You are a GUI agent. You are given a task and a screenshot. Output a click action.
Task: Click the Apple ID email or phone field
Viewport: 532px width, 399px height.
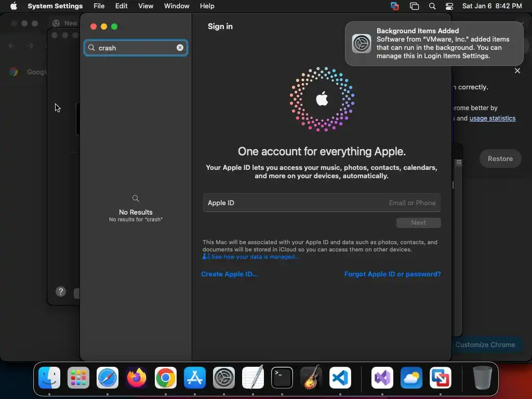coord(322,203)
